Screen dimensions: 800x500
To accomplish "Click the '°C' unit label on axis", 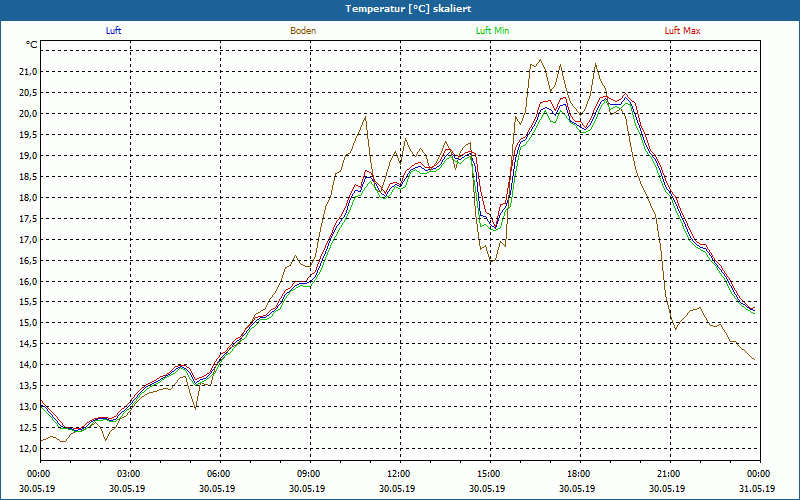I will click(x=31, y=45).
